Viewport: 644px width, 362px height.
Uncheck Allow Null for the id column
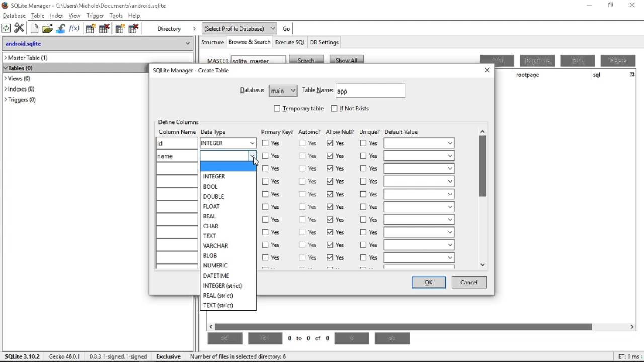click(330, 143)
